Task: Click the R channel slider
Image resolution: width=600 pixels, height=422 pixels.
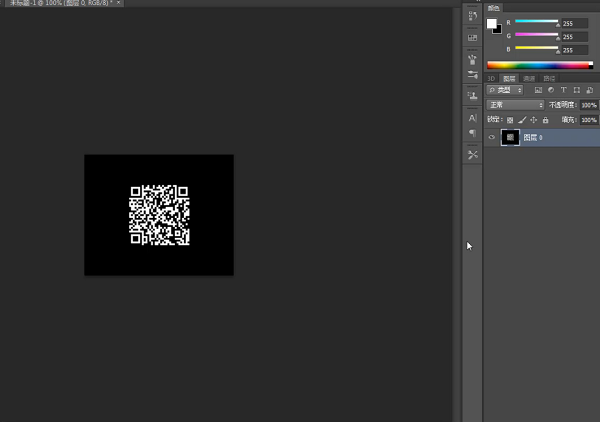Action: 536,22
